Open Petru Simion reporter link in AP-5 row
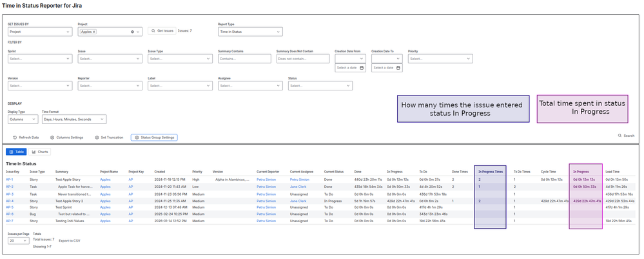Screen dimensions: 644x259 pyautogui.click(x=267, y=207)
